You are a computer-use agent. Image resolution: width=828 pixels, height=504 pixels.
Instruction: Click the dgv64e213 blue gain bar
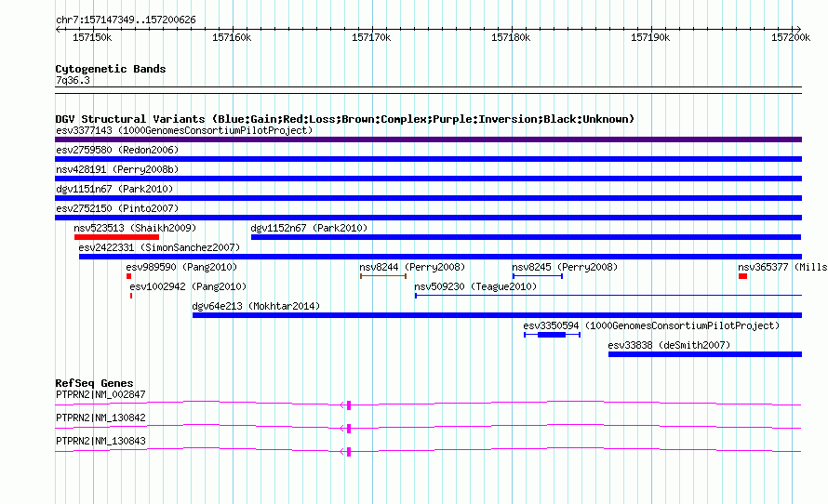(x=498, y=315)
